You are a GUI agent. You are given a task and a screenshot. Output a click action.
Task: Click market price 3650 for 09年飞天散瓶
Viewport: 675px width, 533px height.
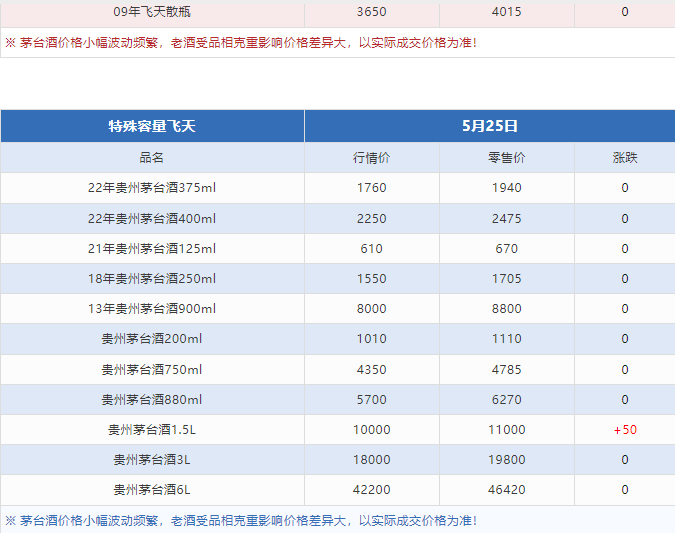click(x=372, y=12)
